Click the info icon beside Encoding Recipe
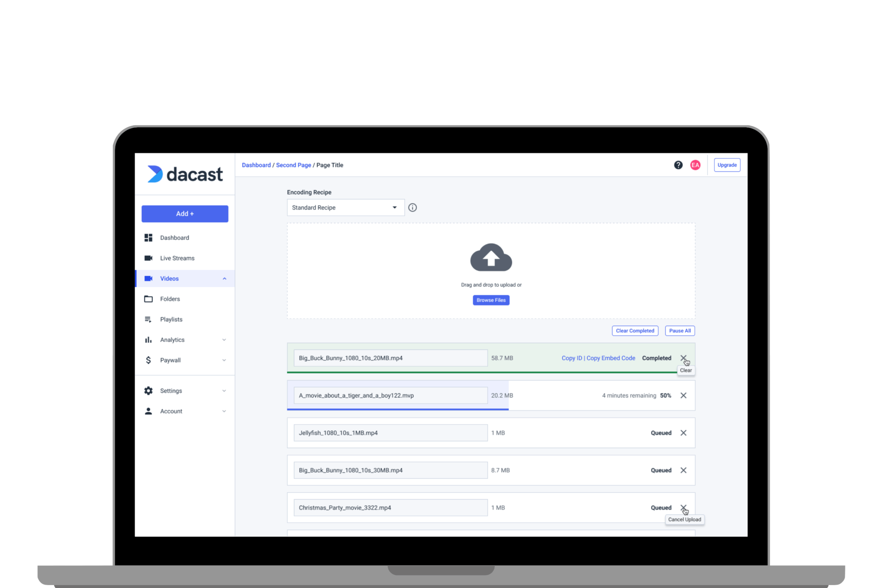Viewport: 882px width, 588px height. coord(413,207)
